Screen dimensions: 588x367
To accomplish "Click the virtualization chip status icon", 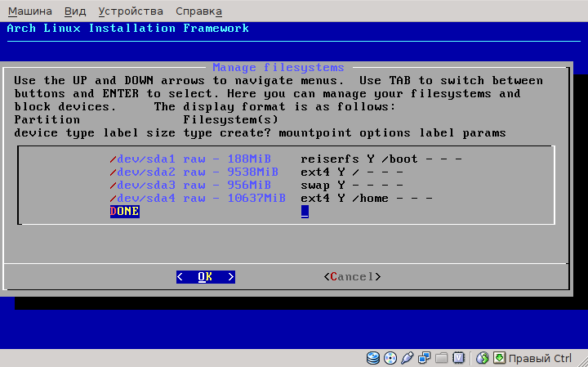I will click(458, 358).
